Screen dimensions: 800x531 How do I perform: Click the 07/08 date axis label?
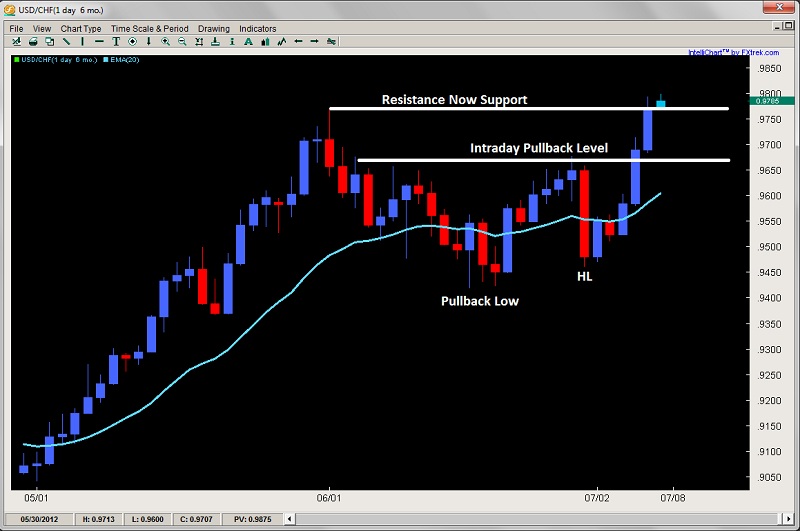pos(673,498)
